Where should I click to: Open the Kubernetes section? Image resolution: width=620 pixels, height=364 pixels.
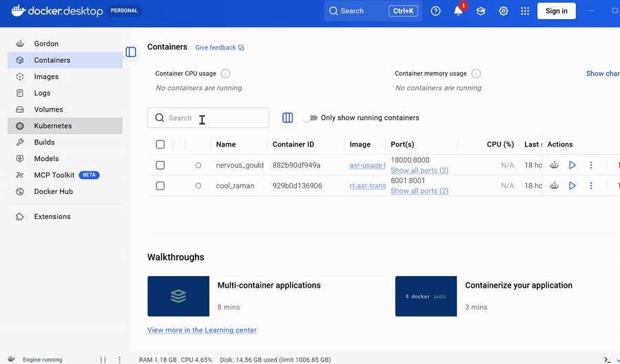(x=65, y=126)
